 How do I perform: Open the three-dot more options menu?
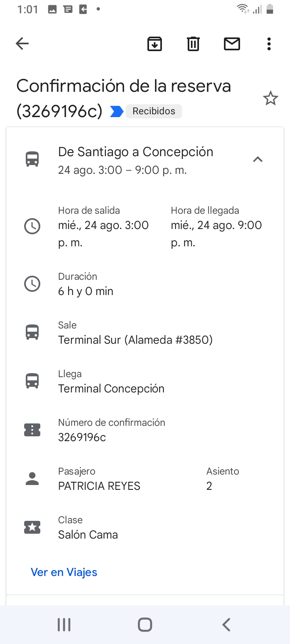[269, 43]
